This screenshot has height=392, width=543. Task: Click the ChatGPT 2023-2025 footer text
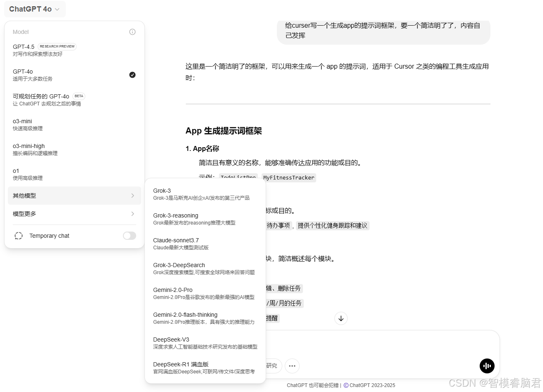tap(372, 385)
